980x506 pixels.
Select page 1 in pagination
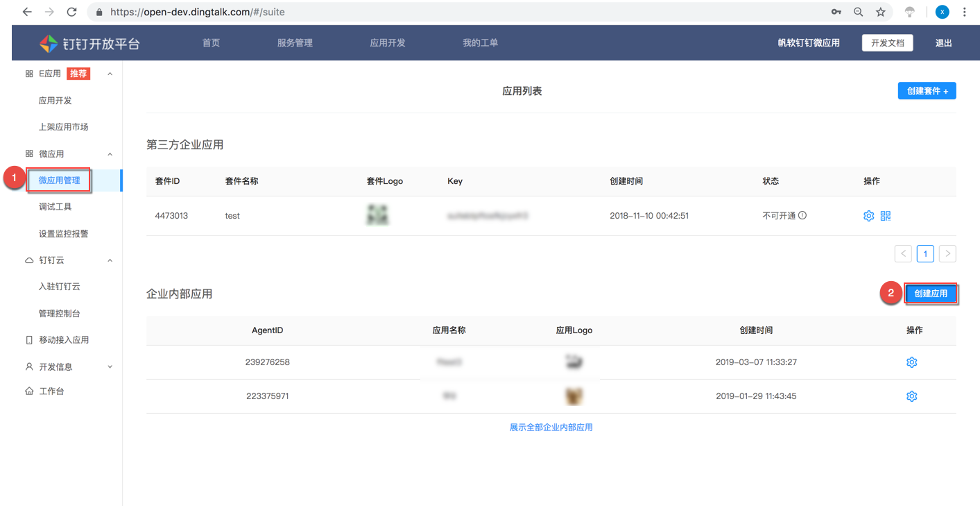[925, 253]
